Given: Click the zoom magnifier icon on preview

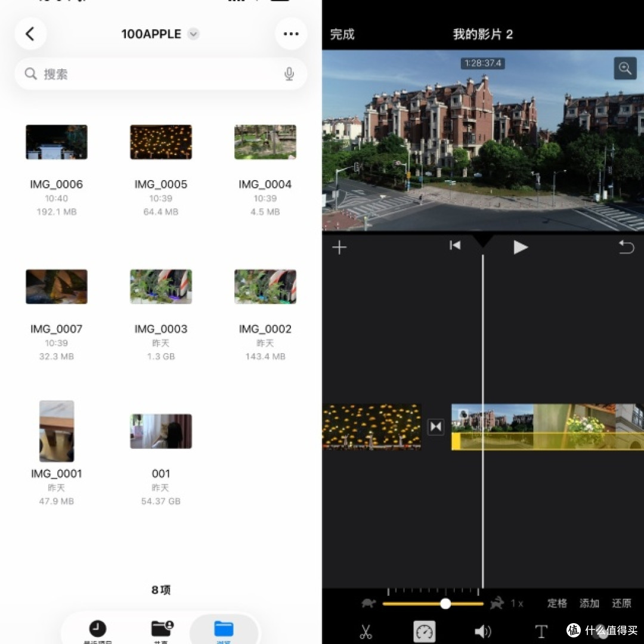Looking at the screenshot, I should (625, 68).
